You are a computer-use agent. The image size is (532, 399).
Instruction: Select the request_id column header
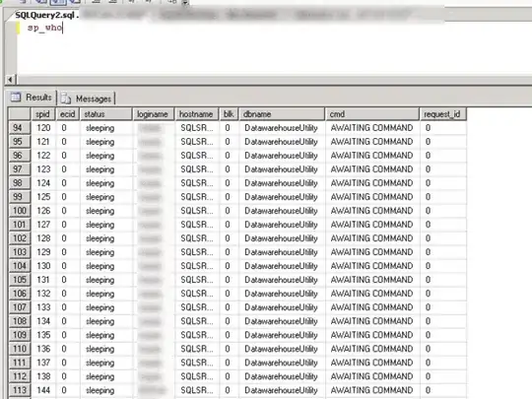pyautogui.click(x=443, y=114)
